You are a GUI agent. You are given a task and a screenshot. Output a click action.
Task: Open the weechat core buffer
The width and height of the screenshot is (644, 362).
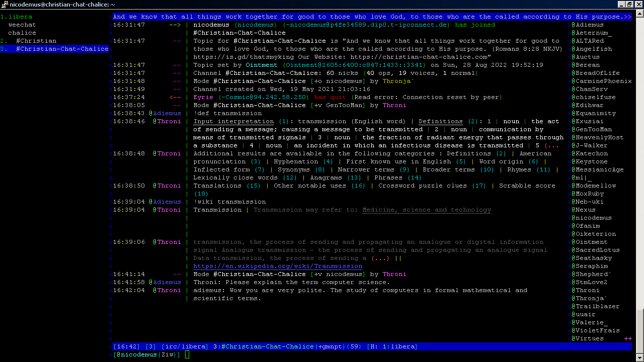pos(22,25)
